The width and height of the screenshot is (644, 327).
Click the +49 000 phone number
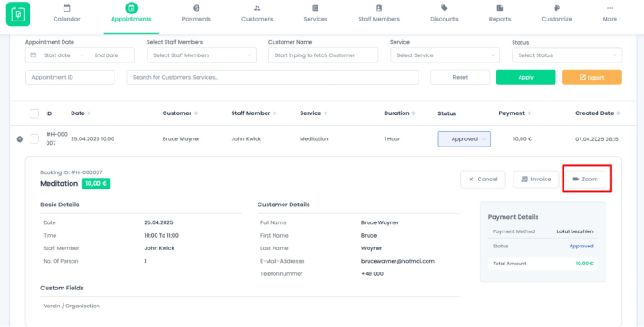[372, 273]
